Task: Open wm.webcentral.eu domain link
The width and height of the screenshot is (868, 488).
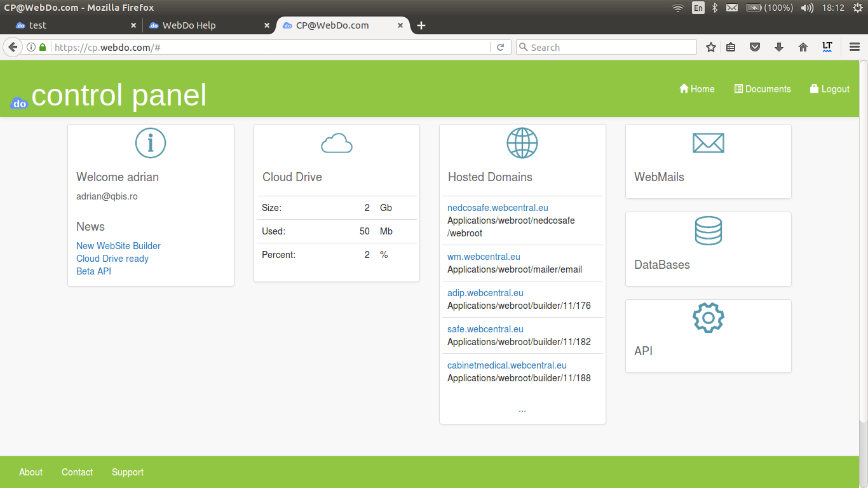Action: [484, 257]
